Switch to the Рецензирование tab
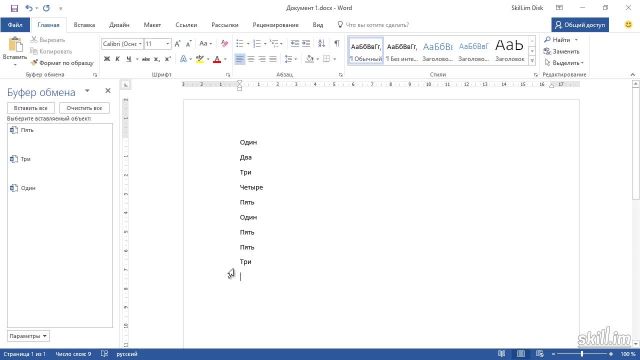640x360 pixels. [276, 25]
